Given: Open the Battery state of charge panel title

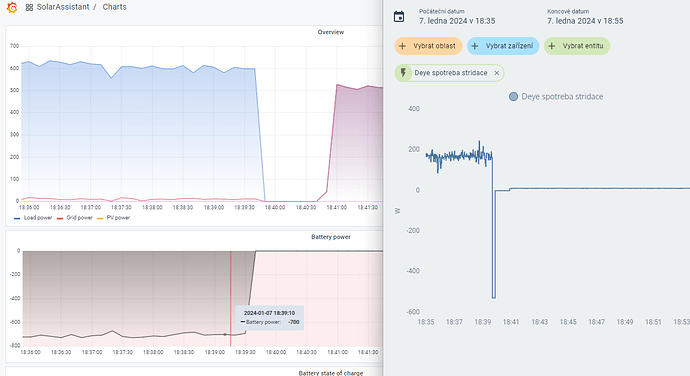Looking at the screenshot, I should pos(331,373).
